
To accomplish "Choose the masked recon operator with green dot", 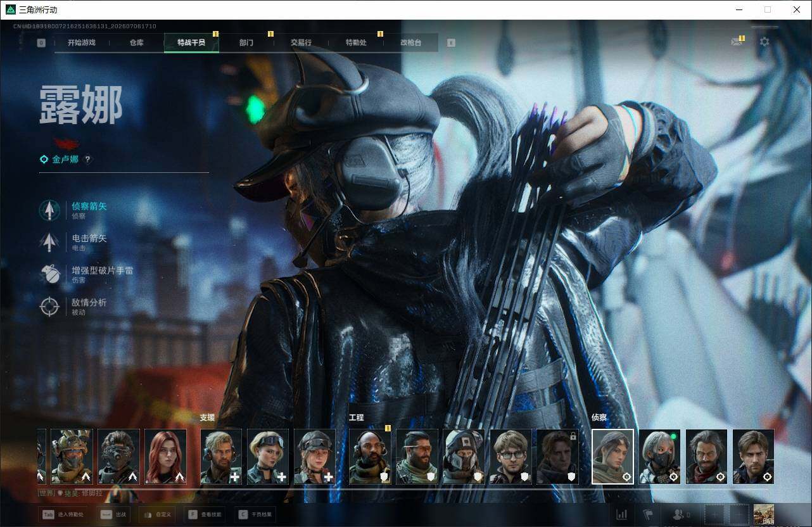I will [x=659, y=457].
